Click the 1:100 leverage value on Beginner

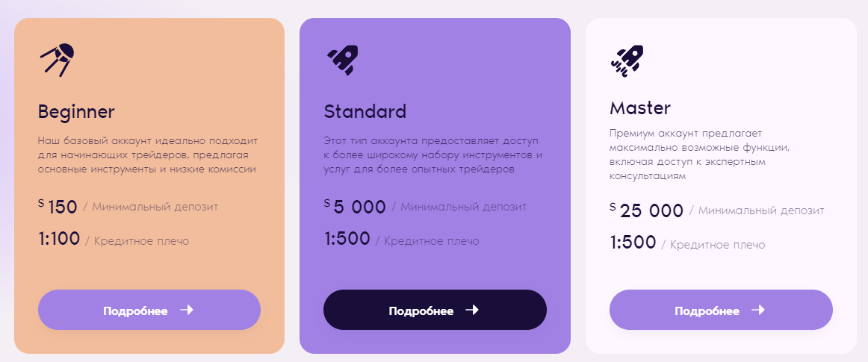[59, 240]
